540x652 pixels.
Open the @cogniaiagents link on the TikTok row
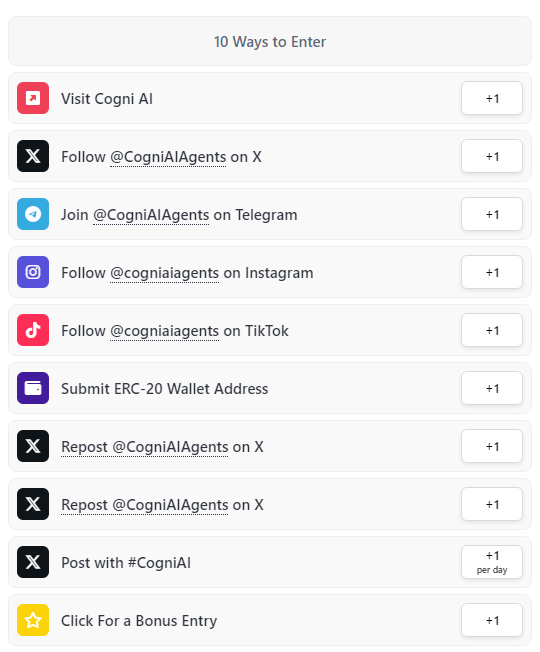[164, 331]
